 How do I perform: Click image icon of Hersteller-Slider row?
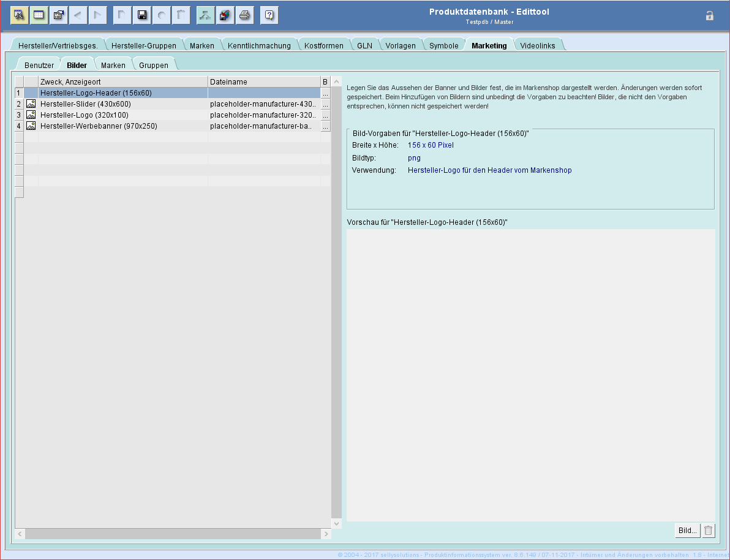[x=31, y=104]
